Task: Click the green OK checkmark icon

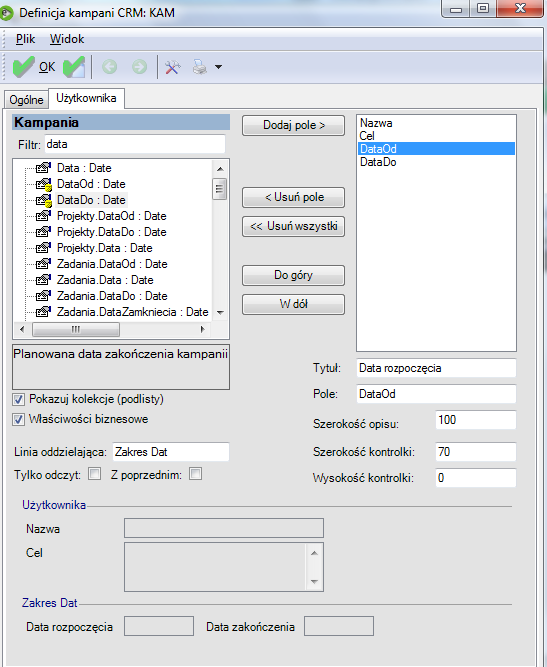Action: (23, 67)
